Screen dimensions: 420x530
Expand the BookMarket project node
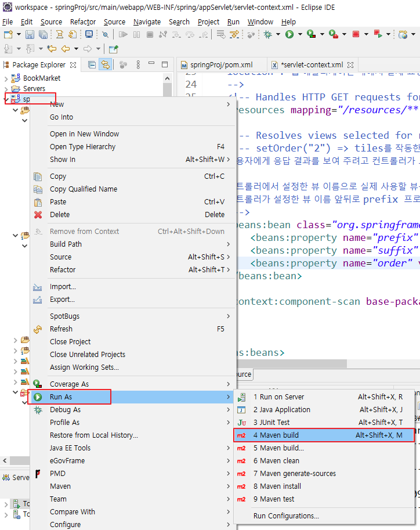tap(6, 79)
